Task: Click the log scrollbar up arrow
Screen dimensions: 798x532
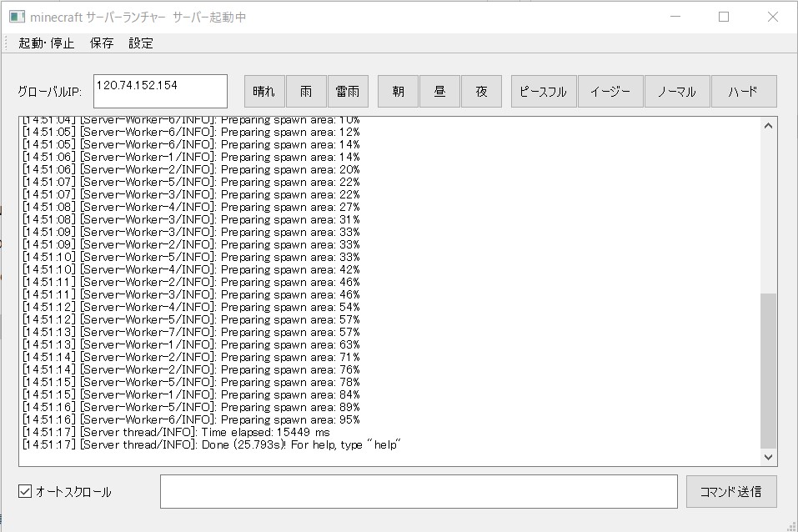Action: click(x=768, y=126)
